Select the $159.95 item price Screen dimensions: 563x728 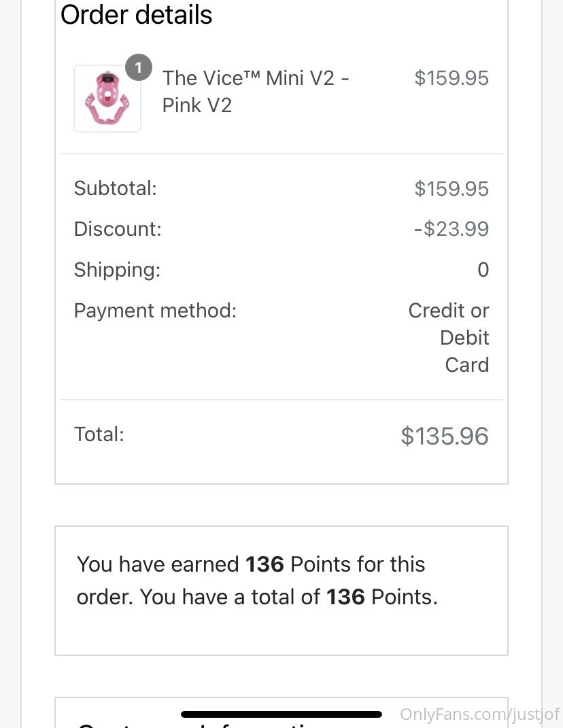[x=451, y=78]
